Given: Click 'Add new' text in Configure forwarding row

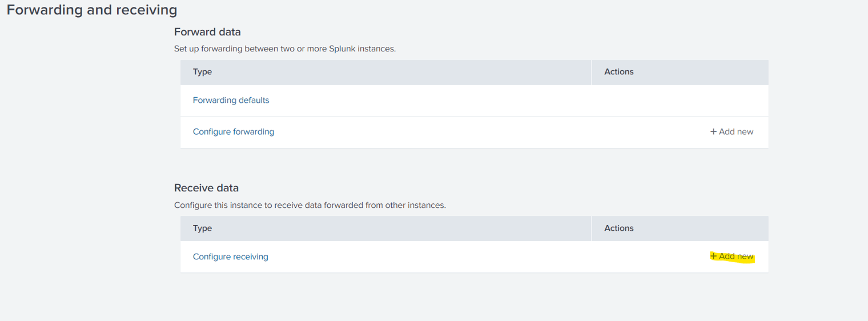Looking at the screenshot, I should (736, 132).
